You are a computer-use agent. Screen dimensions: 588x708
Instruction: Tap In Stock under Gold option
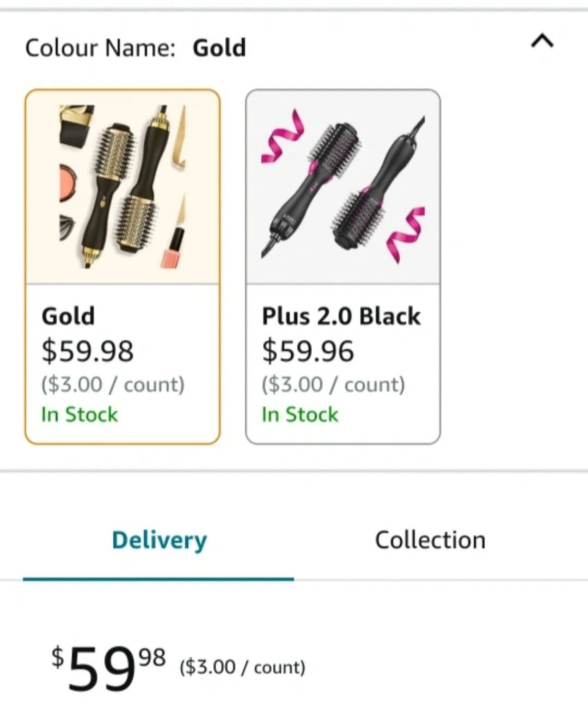tap(79, 414)
